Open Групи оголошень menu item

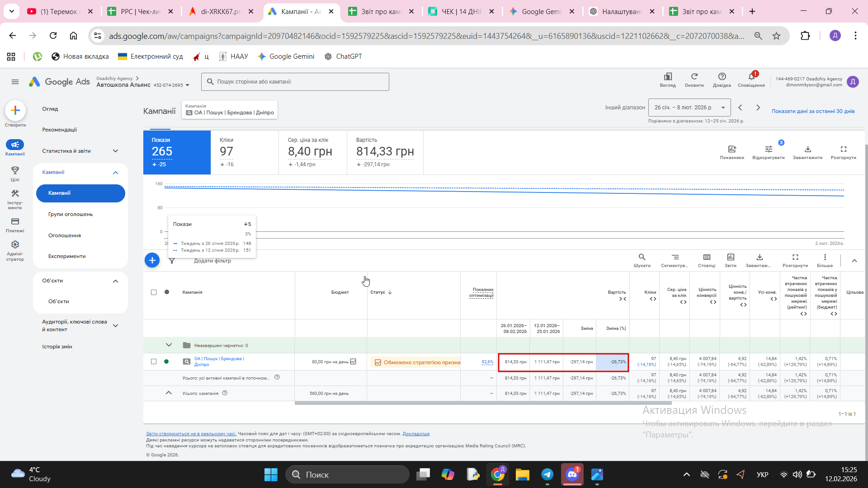point(71,214)
